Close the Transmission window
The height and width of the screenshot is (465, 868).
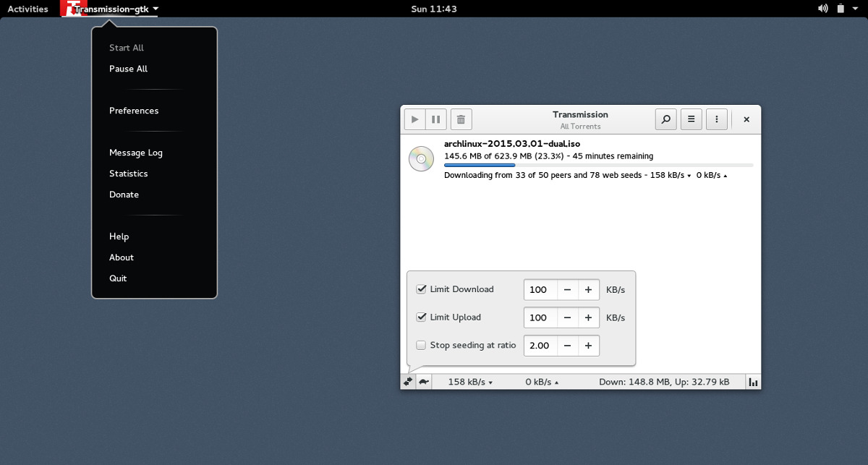(x=746, y=119)
